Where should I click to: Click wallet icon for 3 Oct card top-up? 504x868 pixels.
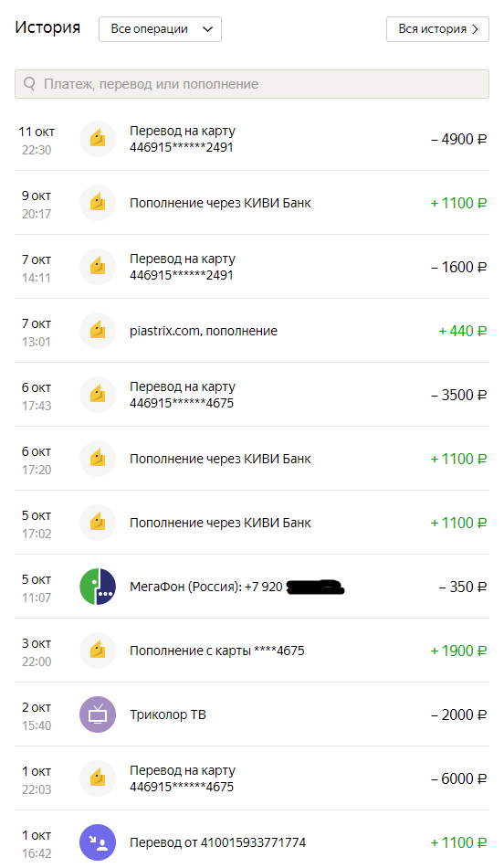(98, 651)
